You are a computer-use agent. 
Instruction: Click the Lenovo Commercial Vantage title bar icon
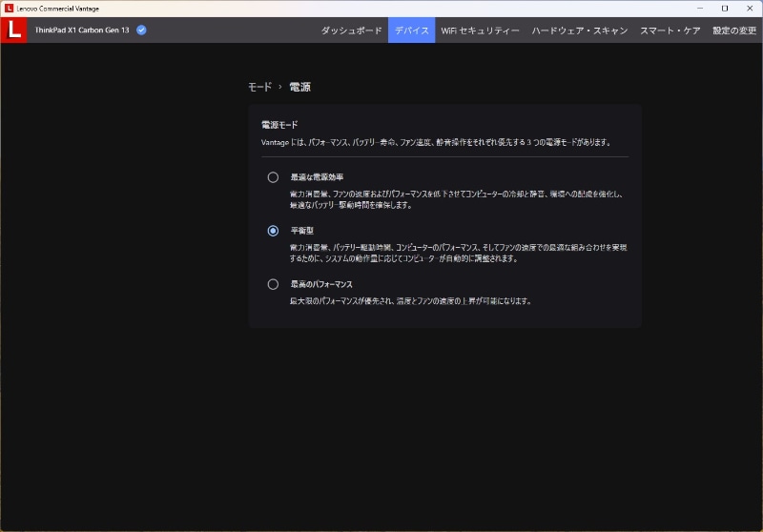(x=9, y=9)
